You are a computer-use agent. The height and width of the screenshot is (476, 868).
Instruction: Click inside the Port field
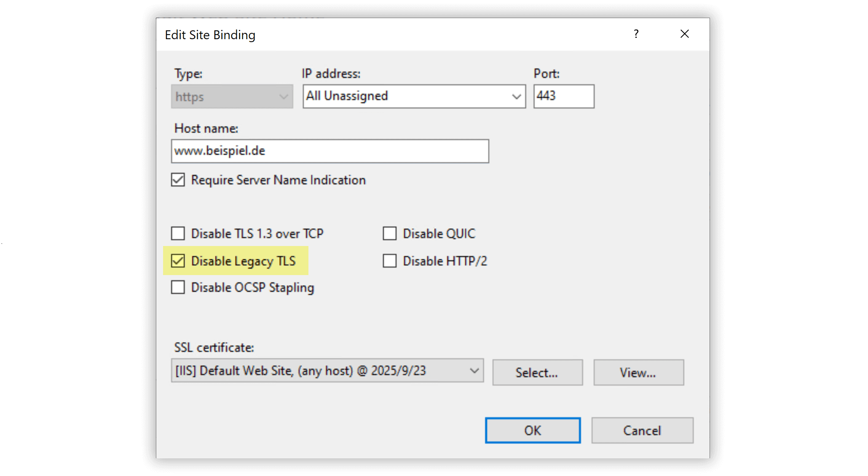pyautogui.click(x=563, y=96)
